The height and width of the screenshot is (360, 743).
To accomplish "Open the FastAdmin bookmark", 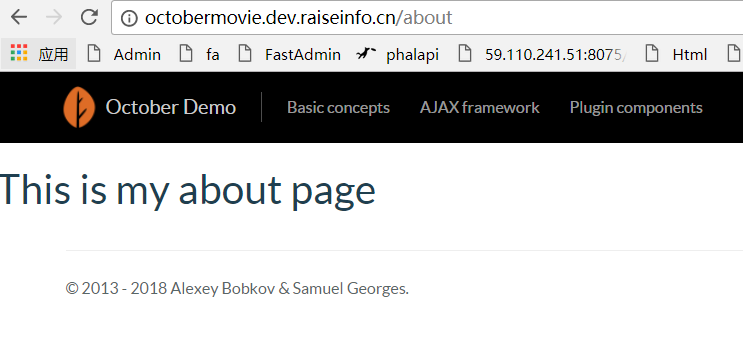I will [289, 54].
